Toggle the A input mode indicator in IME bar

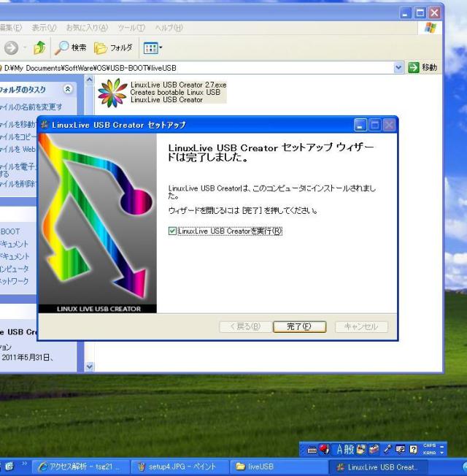[339, 449]
